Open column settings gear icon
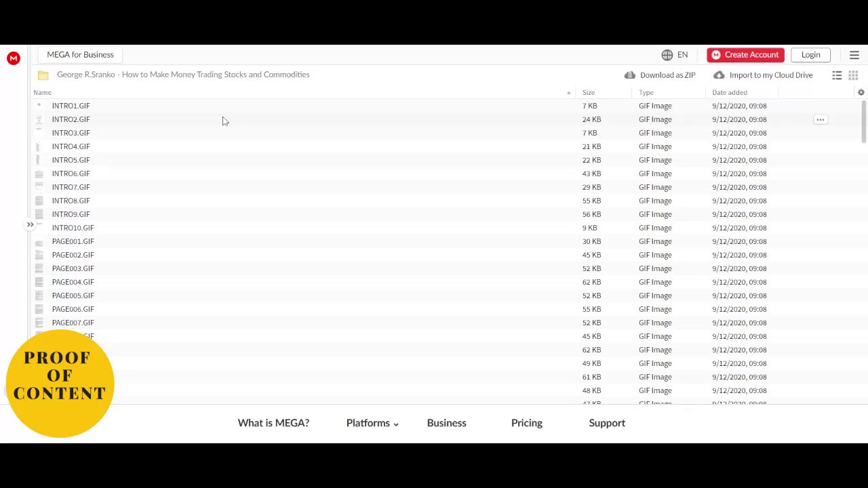The image size is (868, 488). (x=861, y=92)
